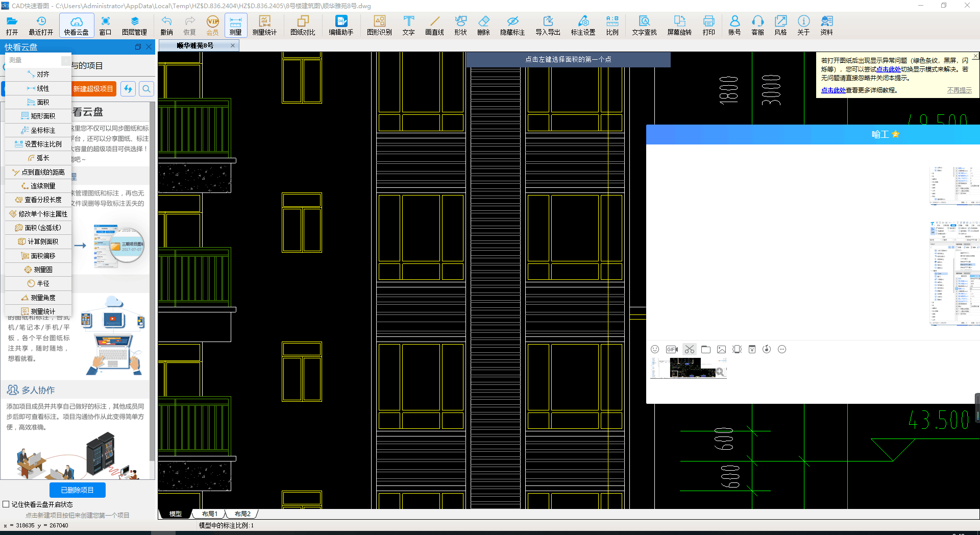Open GIF picker in chat window

pyautogui.click(x=672, y=349)
